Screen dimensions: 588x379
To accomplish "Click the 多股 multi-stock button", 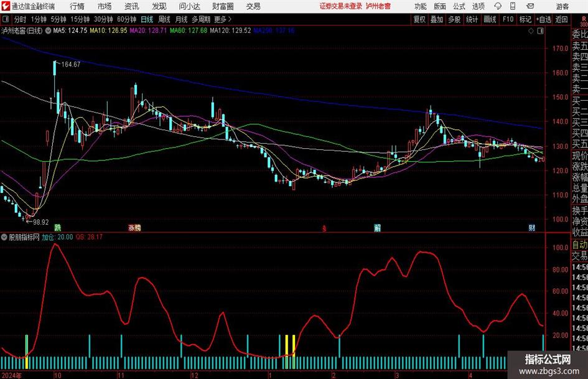I will tap(454, 19).
